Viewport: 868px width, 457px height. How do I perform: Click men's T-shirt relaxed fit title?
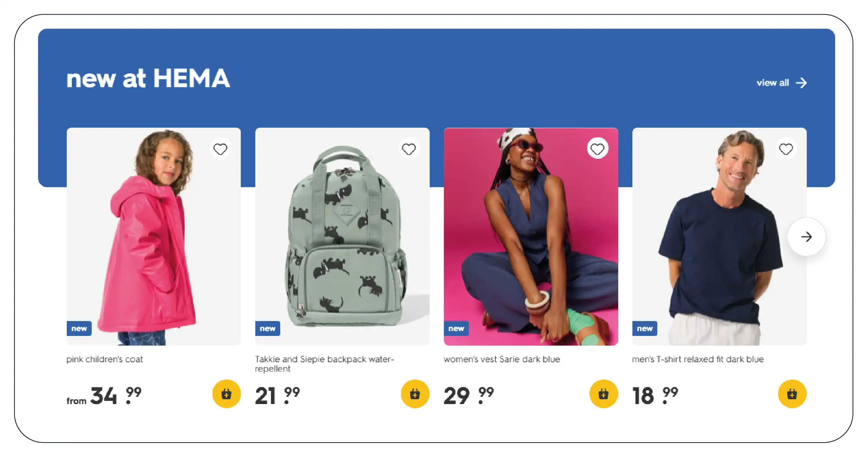coord(697,359)
